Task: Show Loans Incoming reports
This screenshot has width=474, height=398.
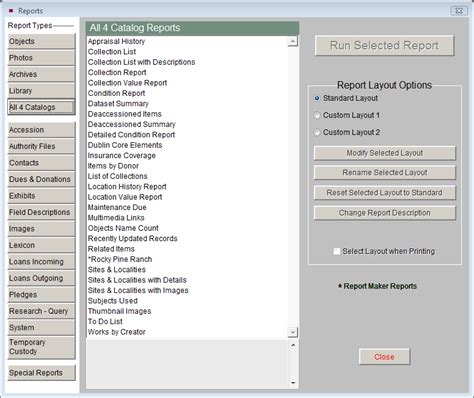Action: pyautogui.click(x=41, y=262)
